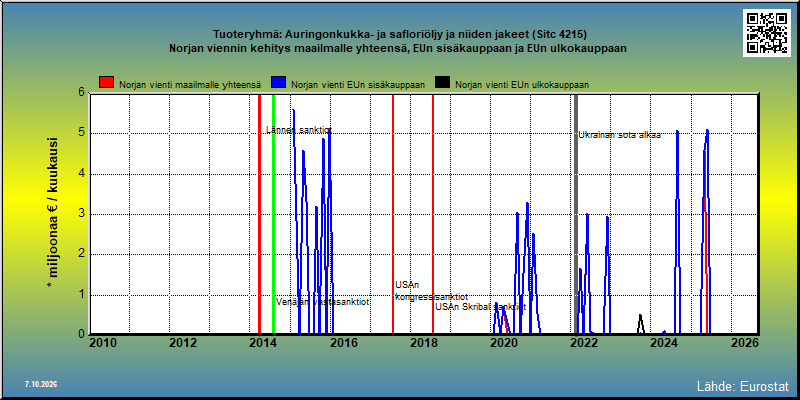Click the gray Ukraine war vertical line
800x400 pixels.
pos(576,214)
